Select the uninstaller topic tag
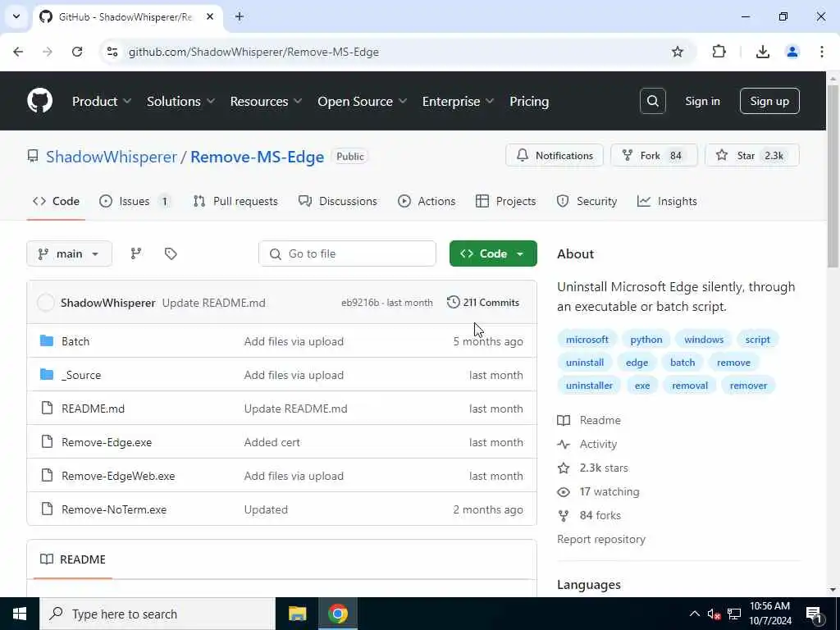 pyautogui.click(x=589, y=386)
